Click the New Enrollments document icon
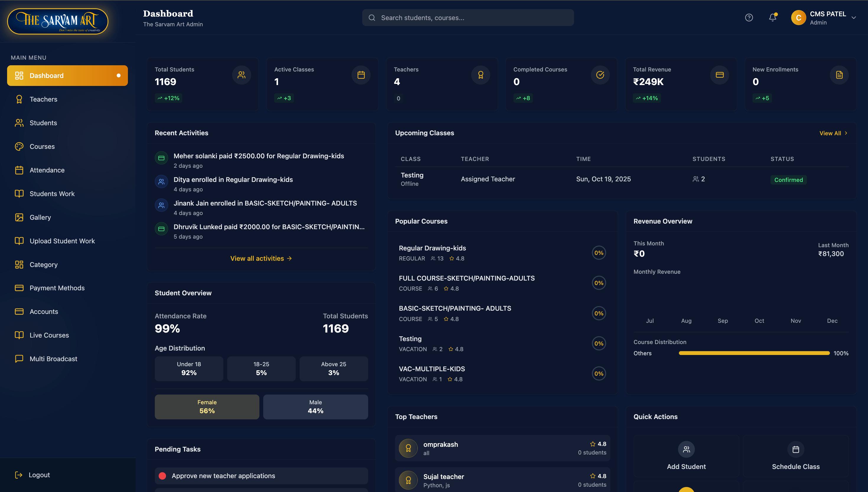Viewport: 868px width, 492px height. click(x=839, y=75)
